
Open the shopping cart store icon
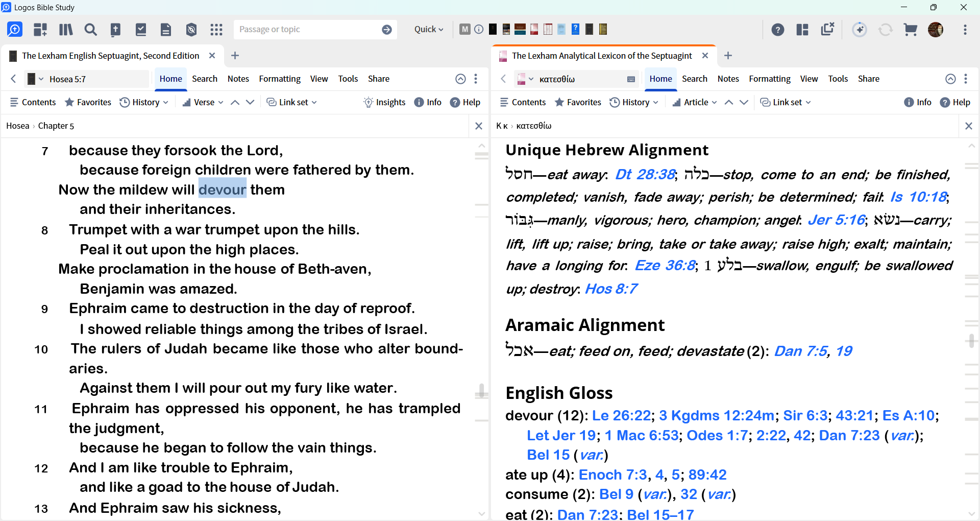[x=911, y=30]
